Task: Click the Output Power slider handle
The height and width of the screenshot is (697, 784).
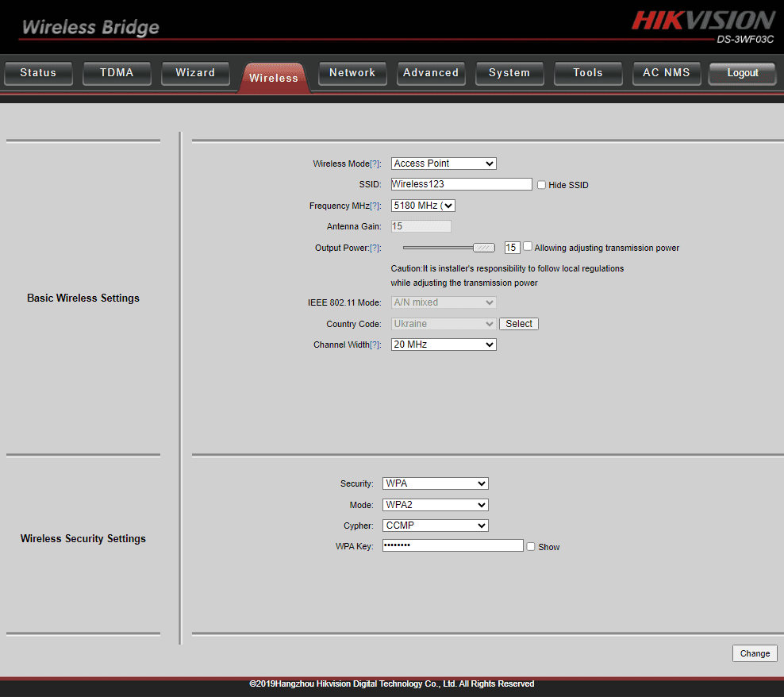Action: (483, 248)
